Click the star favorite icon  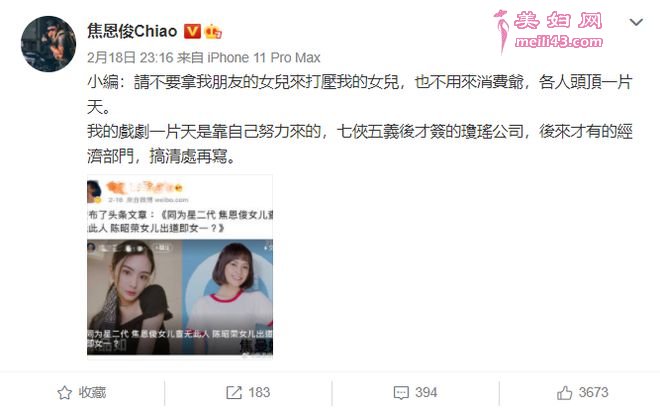pyautogui.click(x=64, y=393)
